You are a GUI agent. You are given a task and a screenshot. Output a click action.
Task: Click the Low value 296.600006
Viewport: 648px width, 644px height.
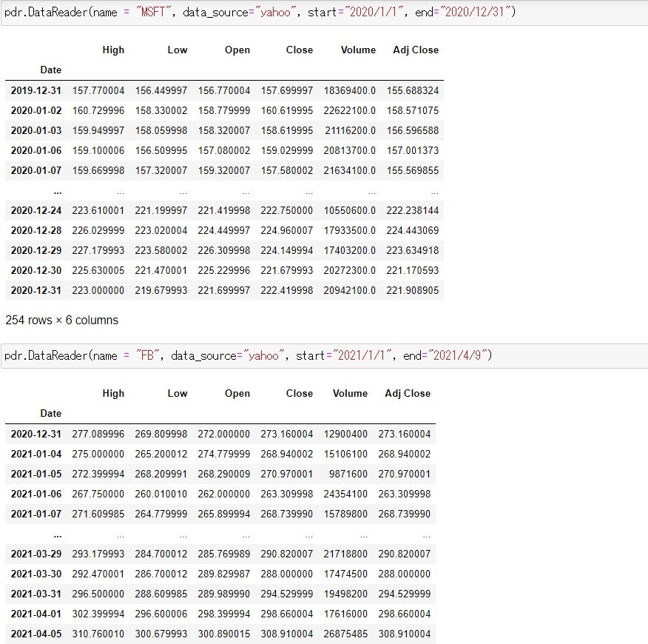click(x=161, y=614)
